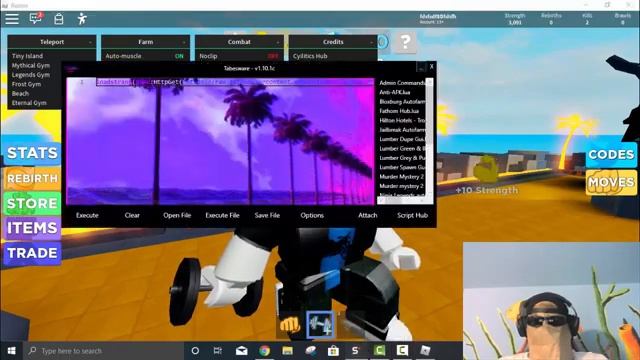Open the Roblox icon on taskbar
Image resolution: width=640 pixels, height=360 pixels.
tap(425, 350)
